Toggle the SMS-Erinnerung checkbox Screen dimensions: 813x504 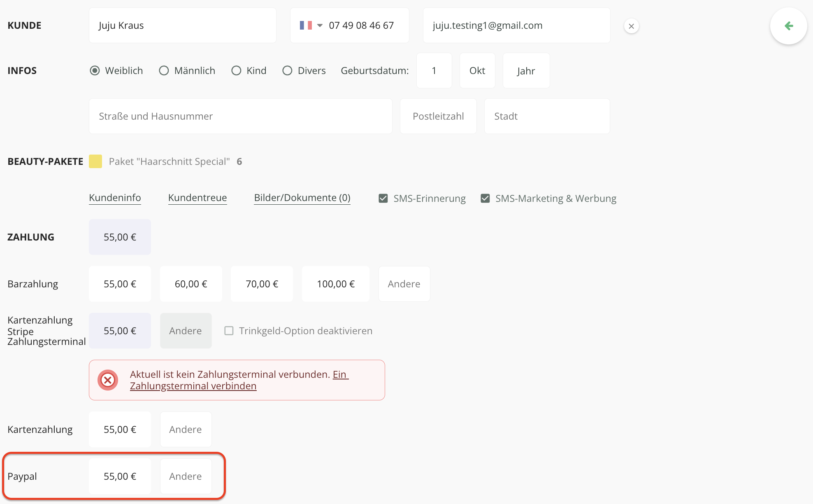pos(383,199)
